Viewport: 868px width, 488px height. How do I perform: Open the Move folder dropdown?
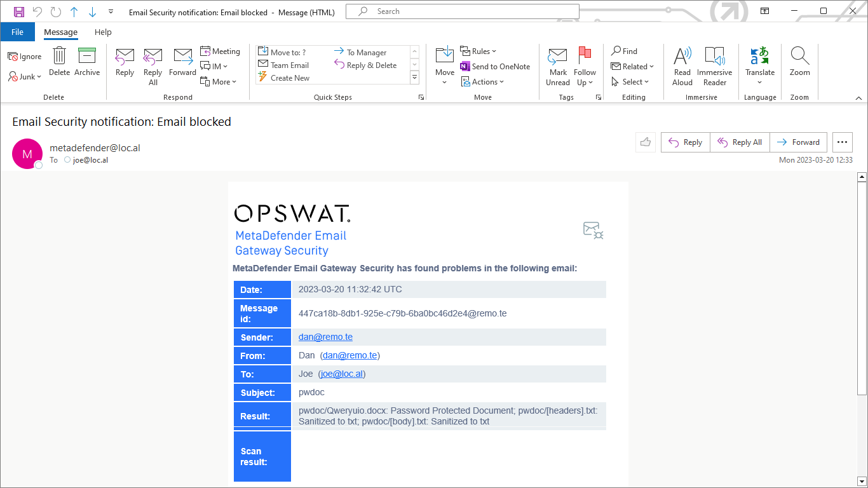pyautogui.click(x=445, y=67)
